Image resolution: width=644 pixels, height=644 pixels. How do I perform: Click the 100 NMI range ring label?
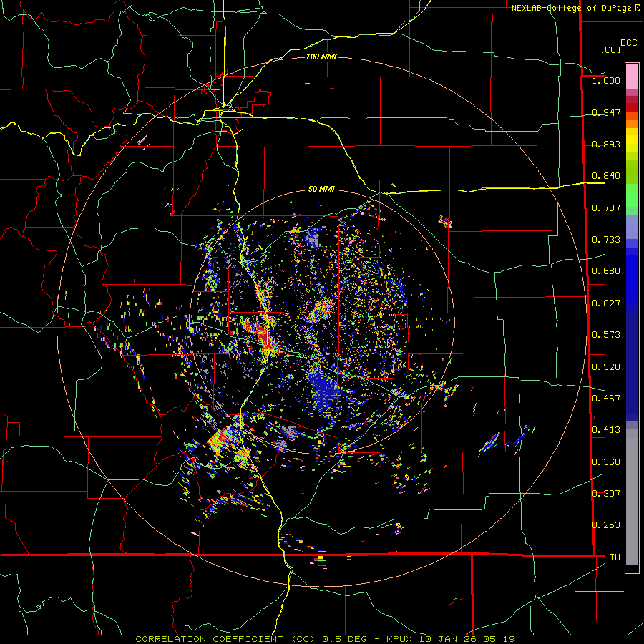coord(321,57)
